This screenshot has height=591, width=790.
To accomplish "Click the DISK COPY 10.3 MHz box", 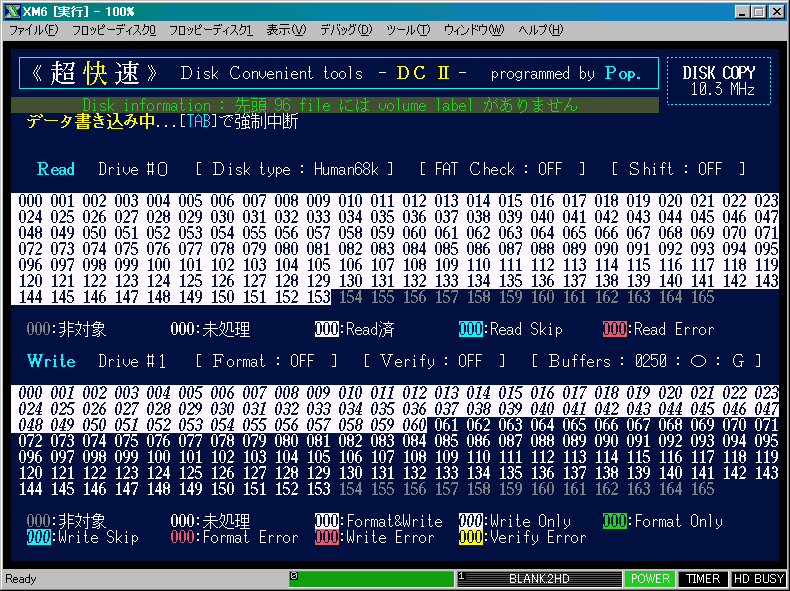I will pos(719,81).
